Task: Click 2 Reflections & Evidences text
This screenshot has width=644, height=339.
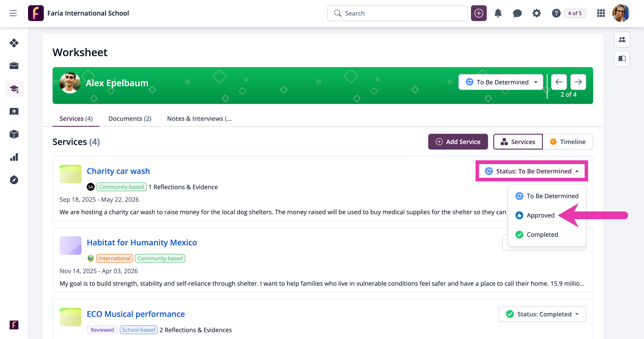Action: pos(196,330)
